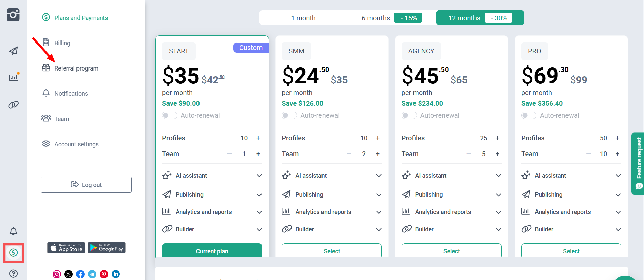Open the Instagram social icon
644x280 pixels.
coord(57,274)
